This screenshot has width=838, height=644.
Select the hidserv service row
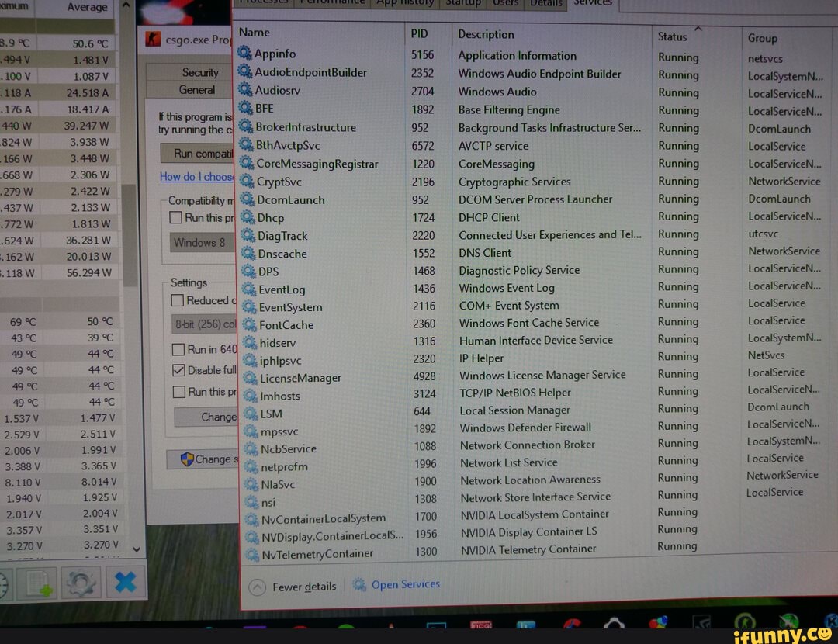click(535, 341)
